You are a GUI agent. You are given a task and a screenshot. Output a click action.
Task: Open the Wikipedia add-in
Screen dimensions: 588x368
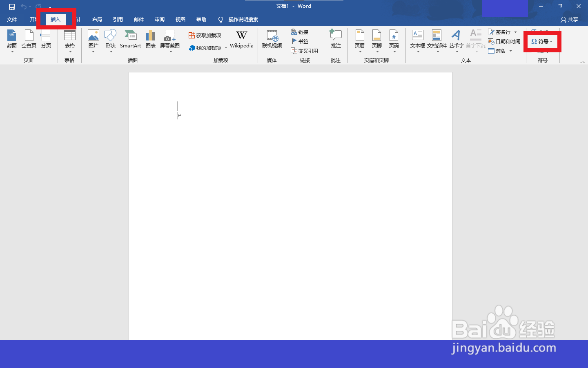242,39
